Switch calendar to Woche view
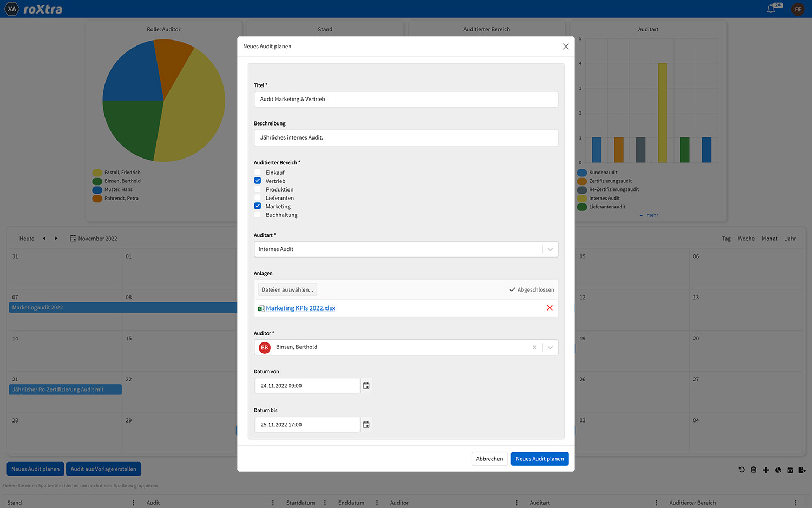Screen dimensions: 812x508 point(746,238)
